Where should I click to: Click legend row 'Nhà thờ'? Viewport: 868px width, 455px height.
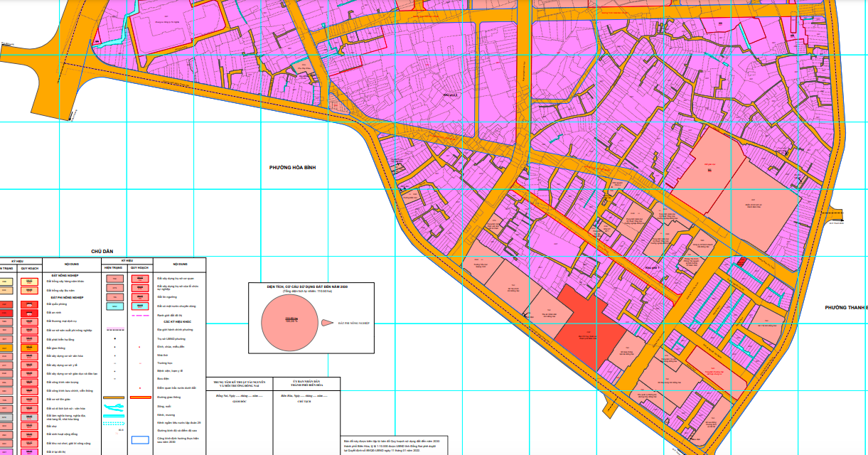(x=163, y=355)
